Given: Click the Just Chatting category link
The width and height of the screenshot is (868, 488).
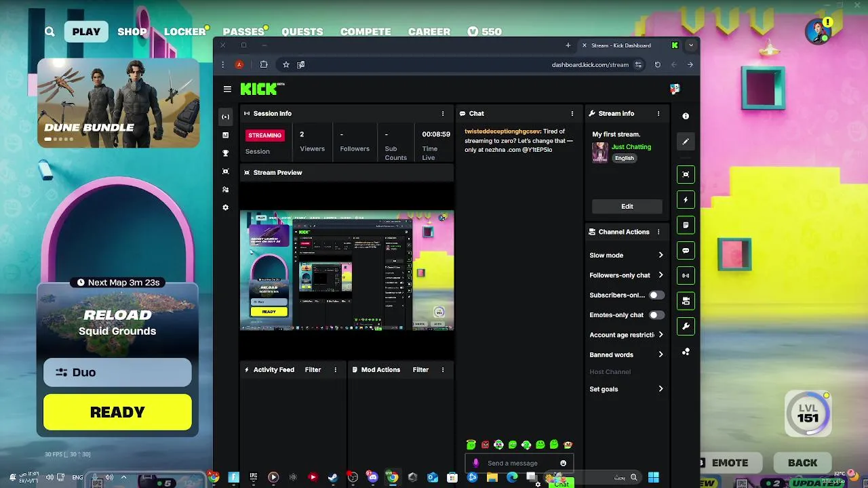Looking at the screenshot, I should pos(631,146).
